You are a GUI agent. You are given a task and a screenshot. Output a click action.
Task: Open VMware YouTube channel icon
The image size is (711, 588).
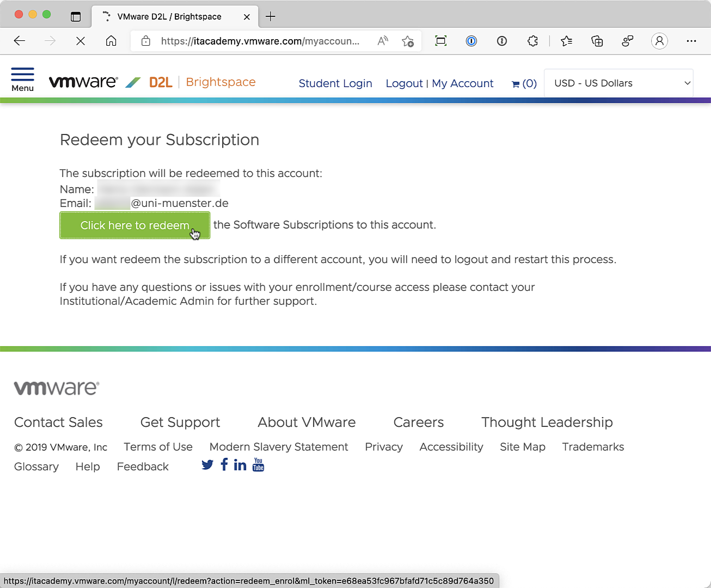[x=258, y=464]
